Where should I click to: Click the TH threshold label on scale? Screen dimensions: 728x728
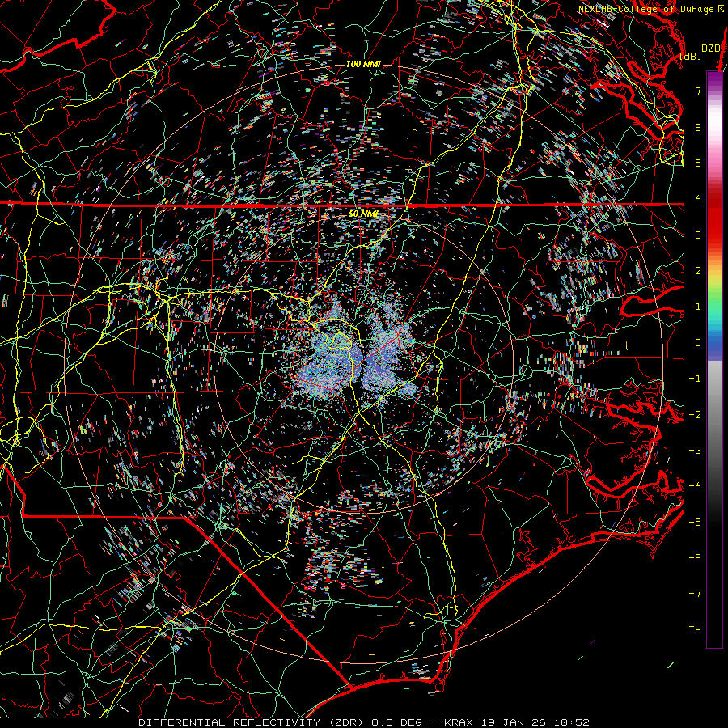click(695, 629)
